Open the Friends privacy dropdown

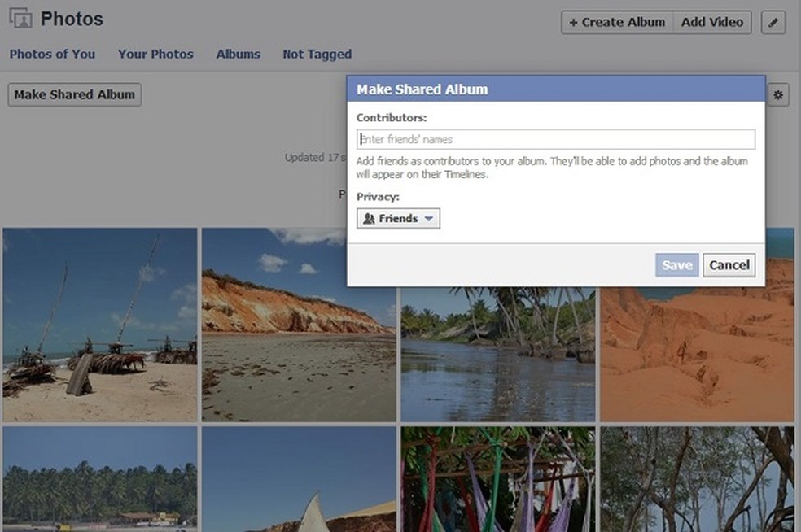pyautogui.click(x=398, y=219)
